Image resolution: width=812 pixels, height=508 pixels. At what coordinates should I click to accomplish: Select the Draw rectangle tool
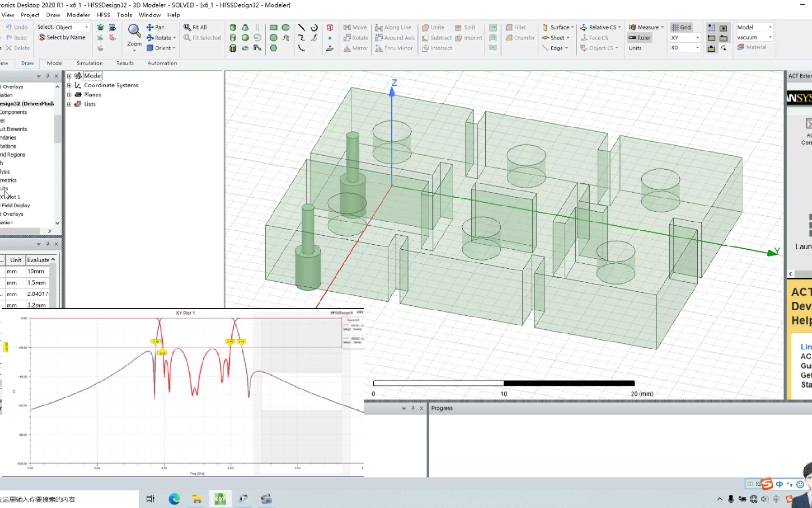pyautogui.click(x=273, y=27)
